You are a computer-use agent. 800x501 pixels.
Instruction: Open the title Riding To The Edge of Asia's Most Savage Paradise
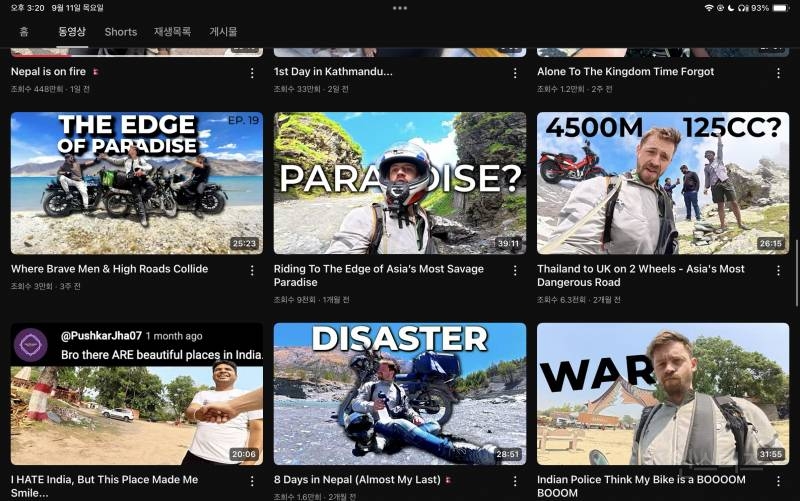point(379,275)
